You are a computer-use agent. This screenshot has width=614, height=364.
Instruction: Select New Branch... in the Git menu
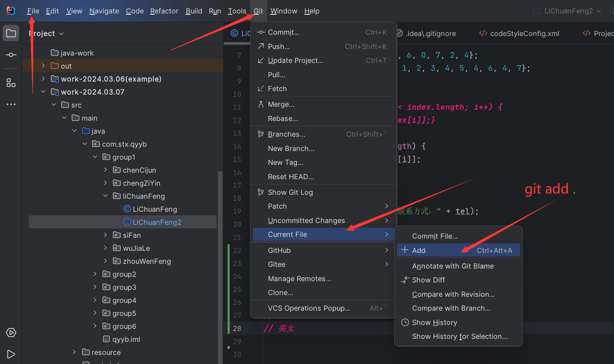(x=324, y=148)
